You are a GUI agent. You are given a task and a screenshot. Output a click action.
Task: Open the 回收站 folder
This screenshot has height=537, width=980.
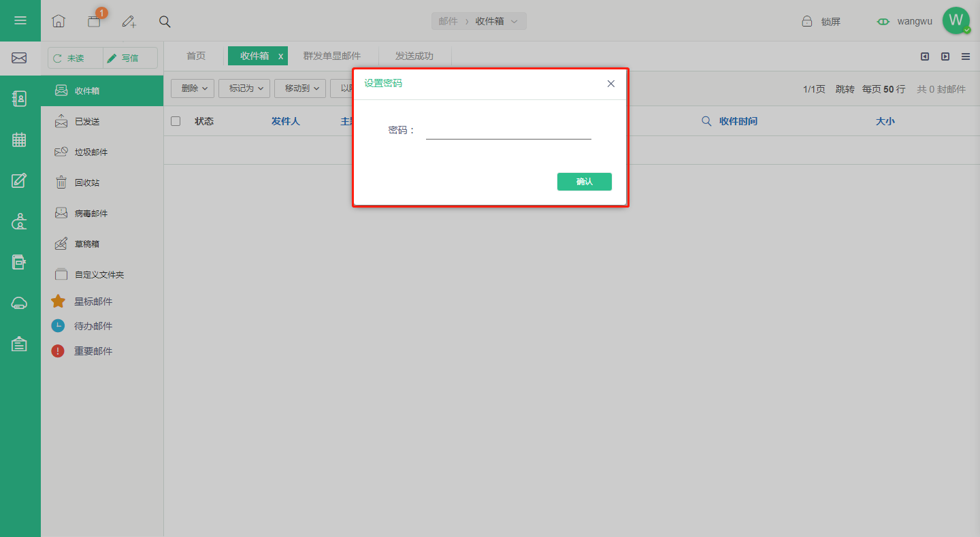(x=102, y=182)
